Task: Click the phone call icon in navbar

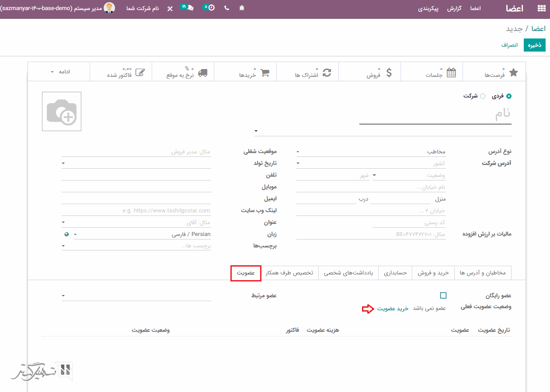Action: [226, 8]
